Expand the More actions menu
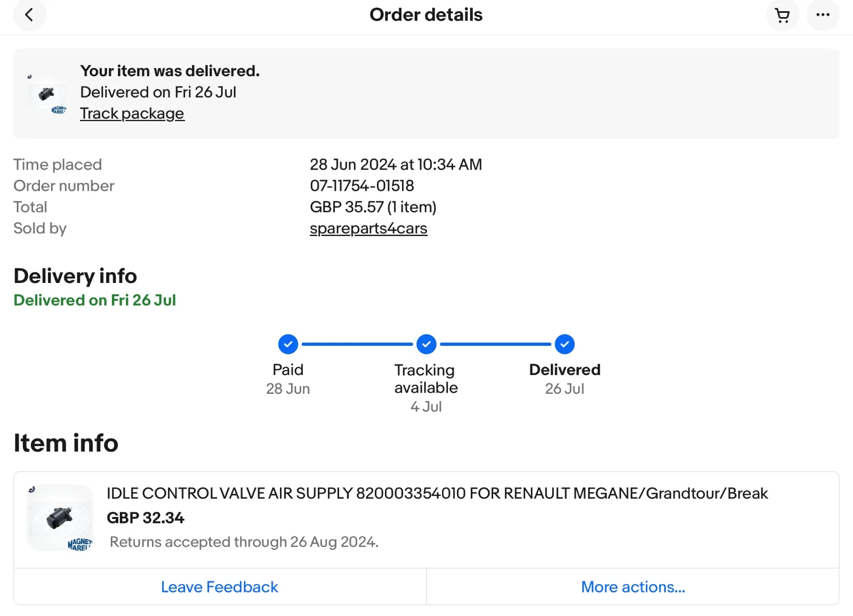The height and width of the screenshot is (616, 853). click(633, 587)
